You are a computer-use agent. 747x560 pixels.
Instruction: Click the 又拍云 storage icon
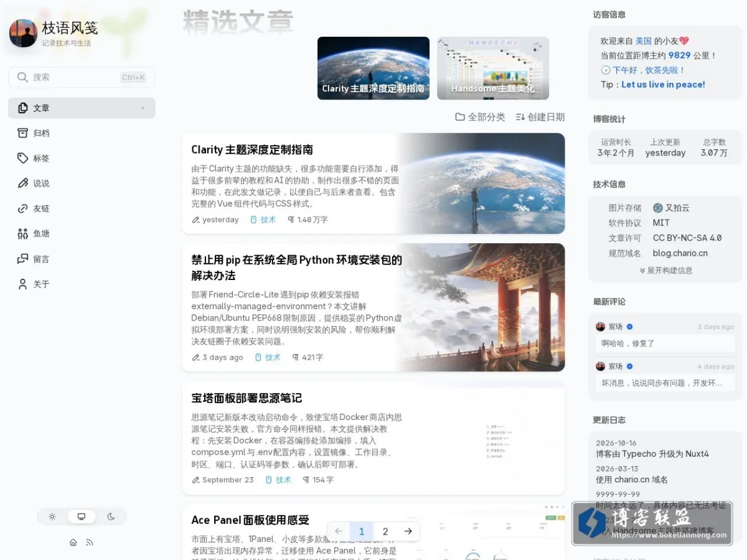pyautogui.click(x=658, y=208)
